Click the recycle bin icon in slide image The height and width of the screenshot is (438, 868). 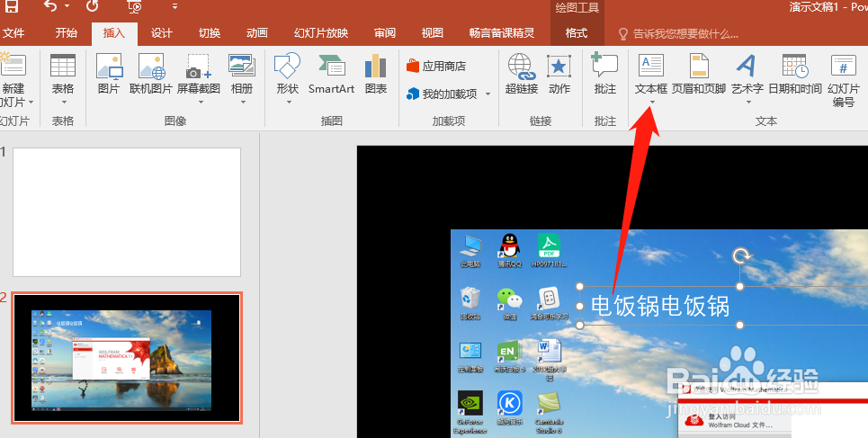470,299
